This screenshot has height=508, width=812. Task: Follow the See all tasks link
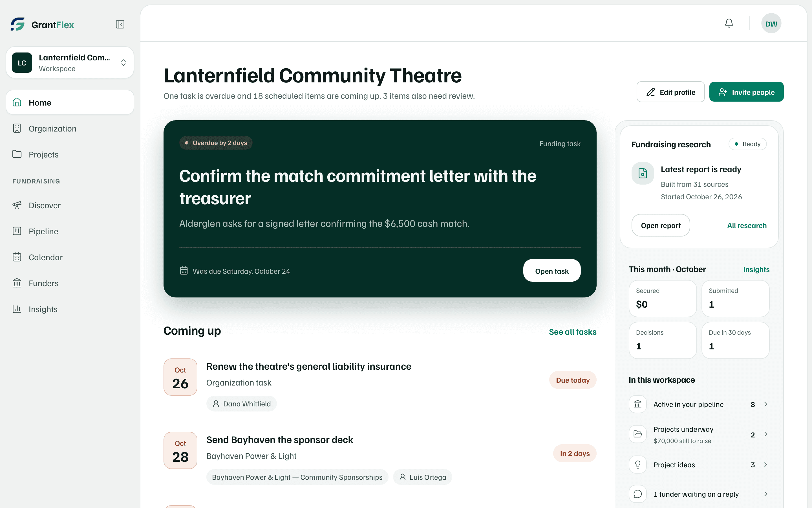coord(572,332)
